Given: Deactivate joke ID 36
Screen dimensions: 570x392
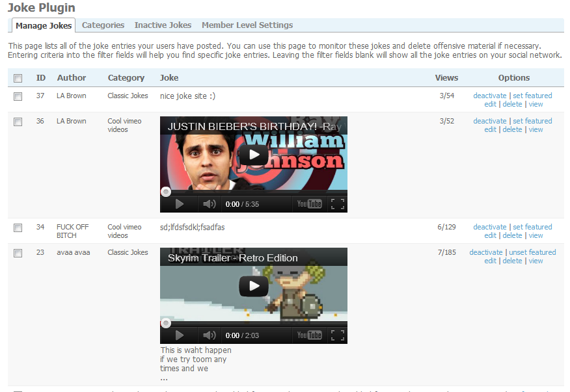Looking at the screenshot, I should tap(490, 121).
